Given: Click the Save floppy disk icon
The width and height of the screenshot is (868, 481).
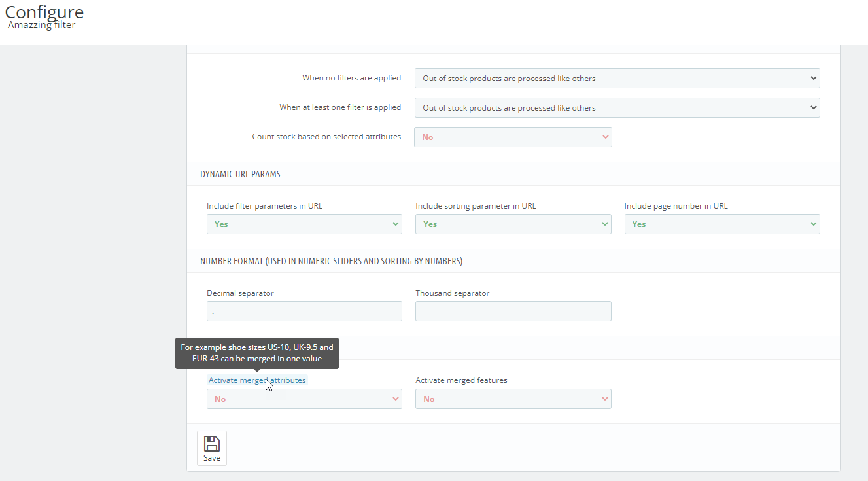Looking at the screenshot, I should (211, 444).
